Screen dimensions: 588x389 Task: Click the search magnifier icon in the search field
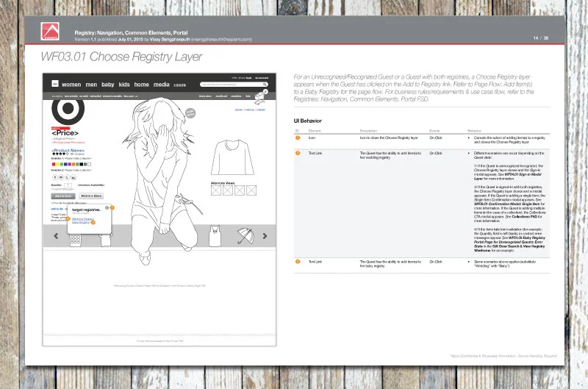click(x=265, y=85)
